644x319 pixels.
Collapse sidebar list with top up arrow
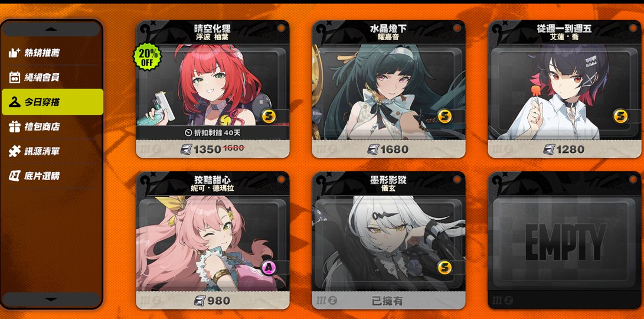[51, 29]
